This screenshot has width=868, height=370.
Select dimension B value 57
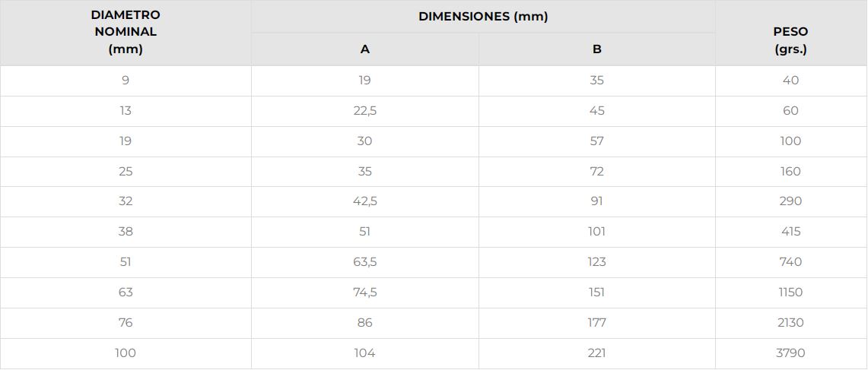[597, 141]
